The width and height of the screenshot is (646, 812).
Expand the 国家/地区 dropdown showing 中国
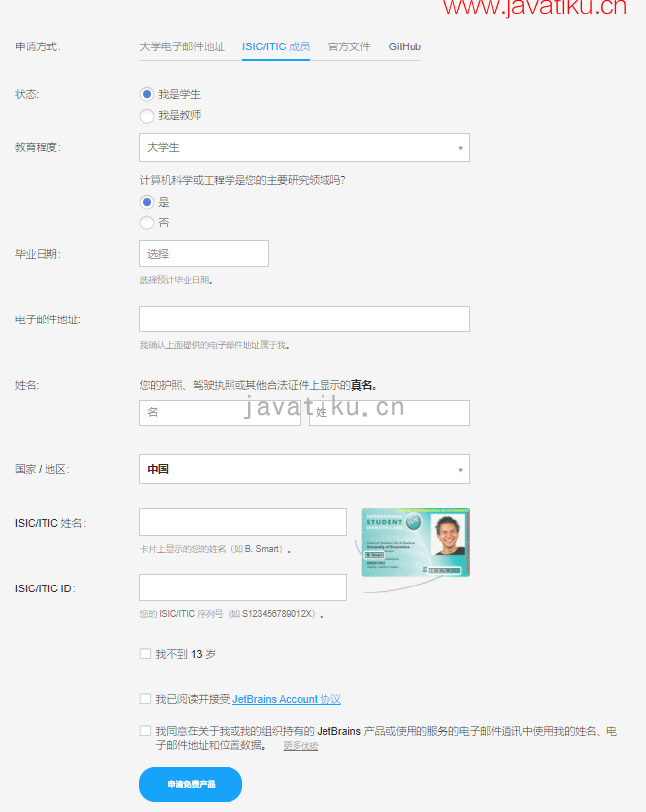pos(305,469)
